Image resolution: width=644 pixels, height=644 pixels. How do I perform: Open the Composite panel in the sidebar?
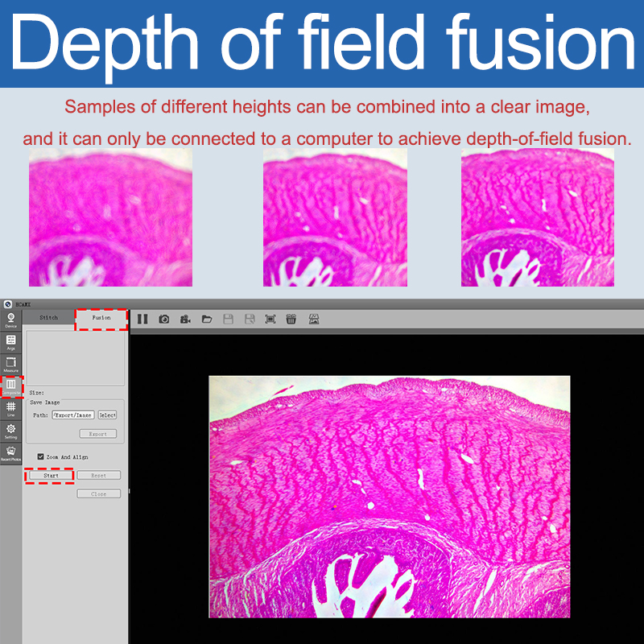click(11, 387)
